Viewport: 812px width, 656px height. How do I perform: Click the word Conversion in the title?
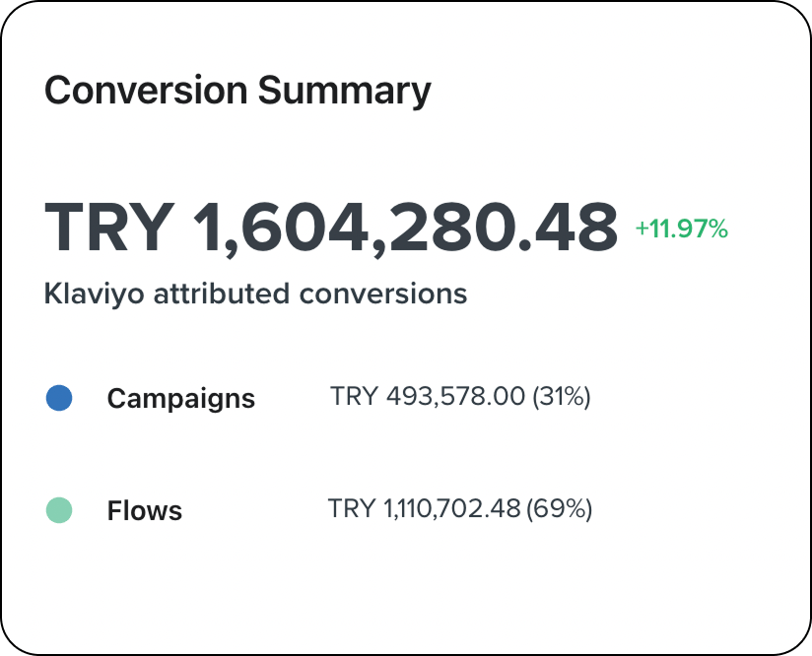pyautogui.click(x=146, y=90)
